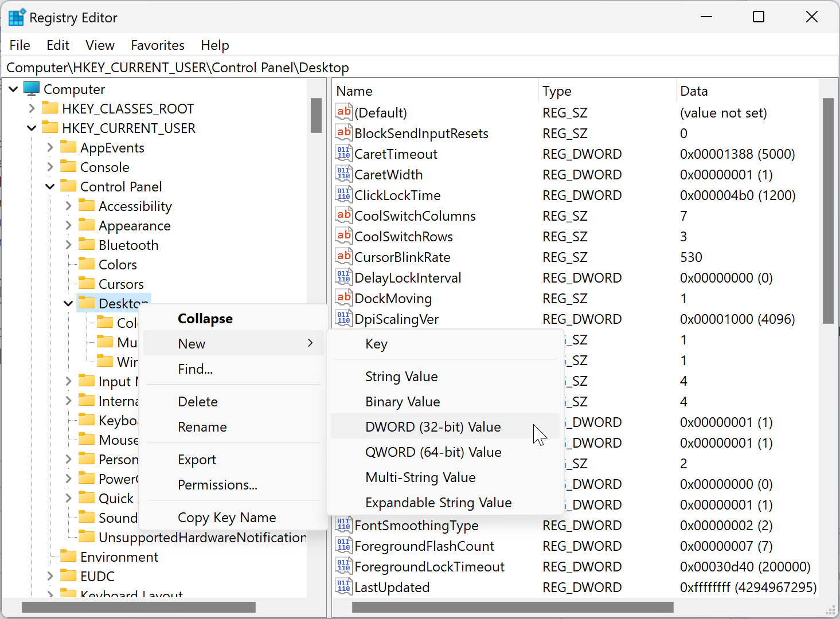Click the string icon beside BlockSendInputResets

pyautogui.click(x=343, y=132)
